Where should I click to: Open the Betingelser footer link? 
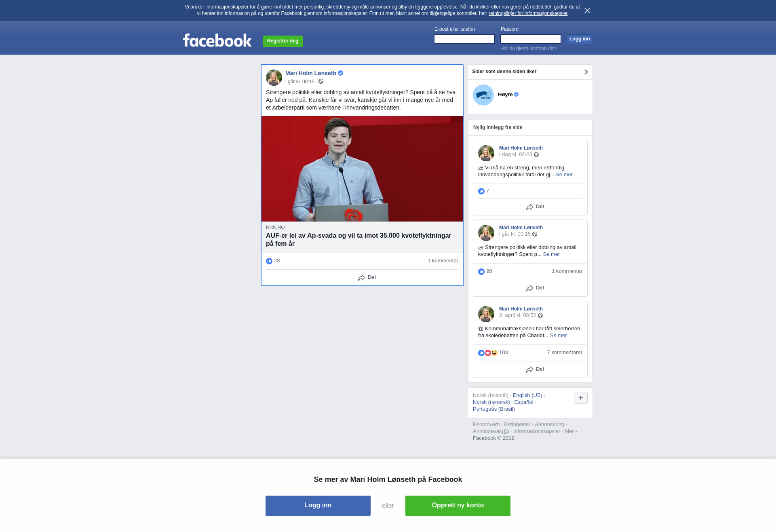[517, 424]
